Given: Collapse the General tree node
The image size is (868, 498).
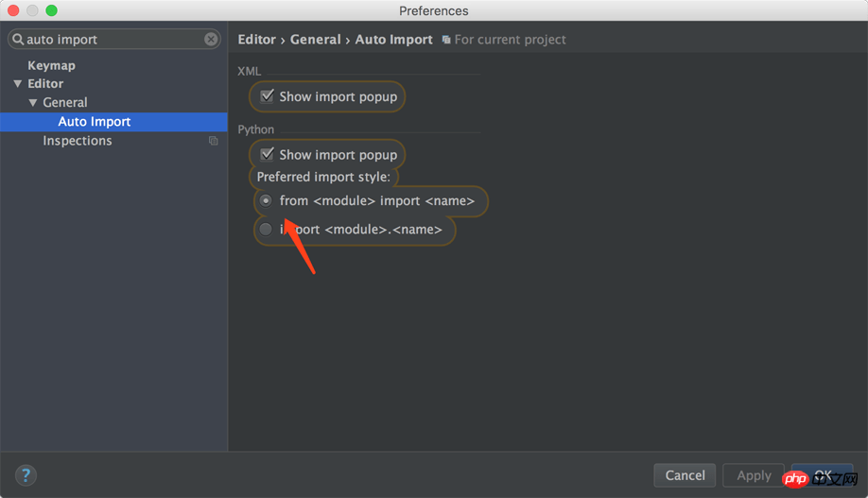Looking at the screenshot, I should [33, 103].
